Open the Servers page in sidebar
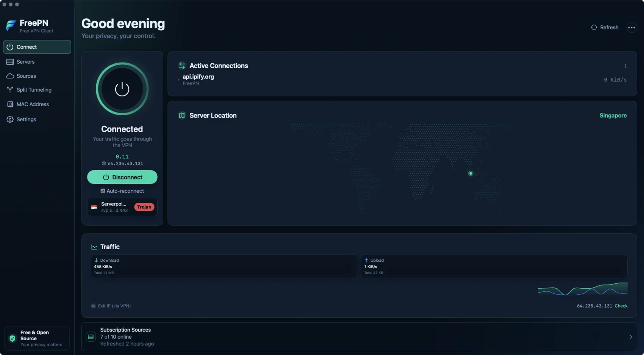The image size is (644, 355). (37, 62)
